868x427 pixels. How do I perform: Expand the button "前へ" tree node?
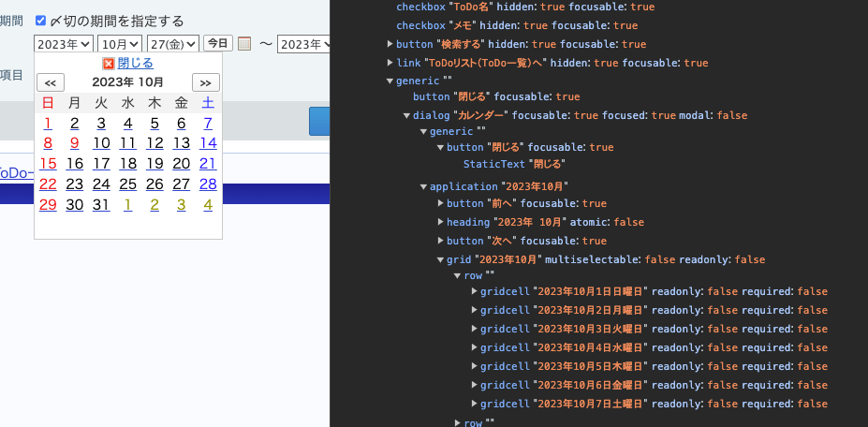click(441, 203)
